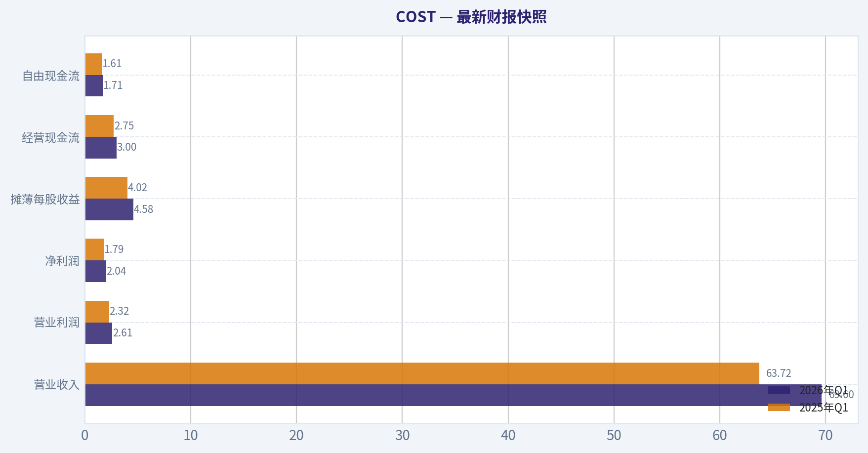Click the 2.61 value label
This screenshot has width=868, height=453.
pyautogui.click(x=123, y=333)
